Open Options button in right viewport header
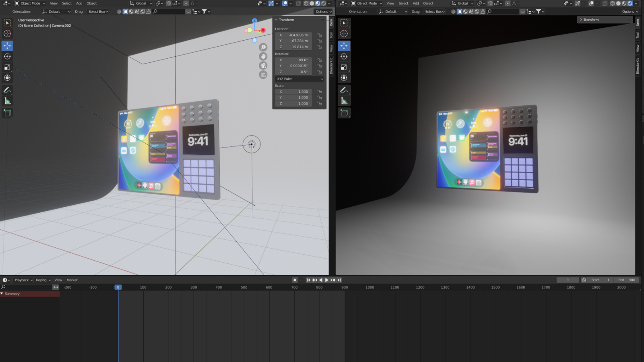This screenshot has width=644, height=362. pos(630,12)
